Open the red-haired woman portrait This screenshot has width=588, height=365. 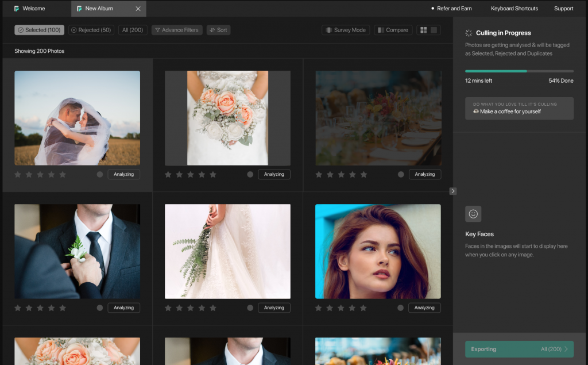(378, 251)
